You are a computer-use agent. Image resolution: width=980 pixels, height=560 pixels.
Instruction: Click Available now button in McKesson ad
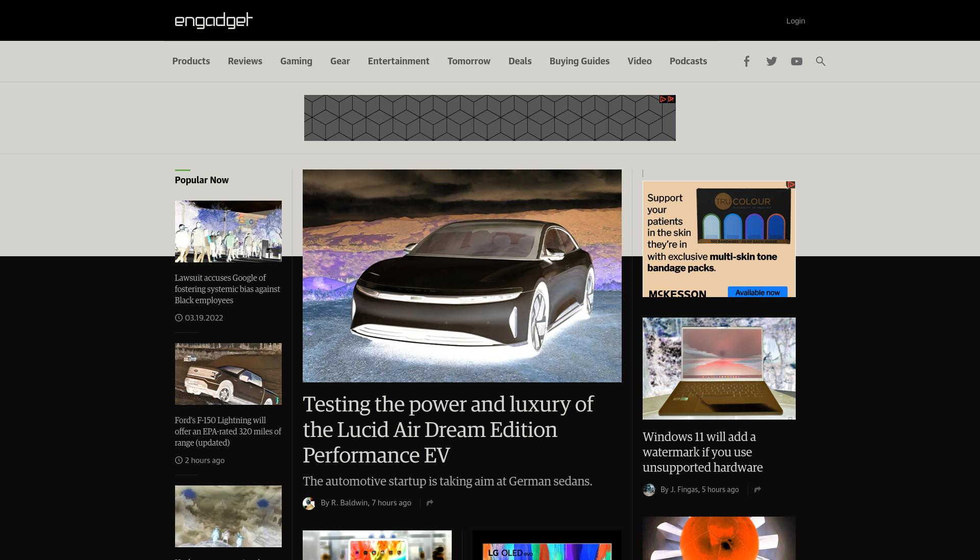point(757,292)
